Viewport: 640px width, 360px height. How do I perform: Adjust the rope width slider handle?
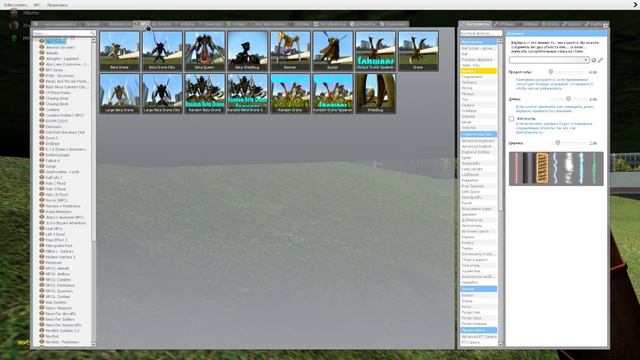point(558,143)
